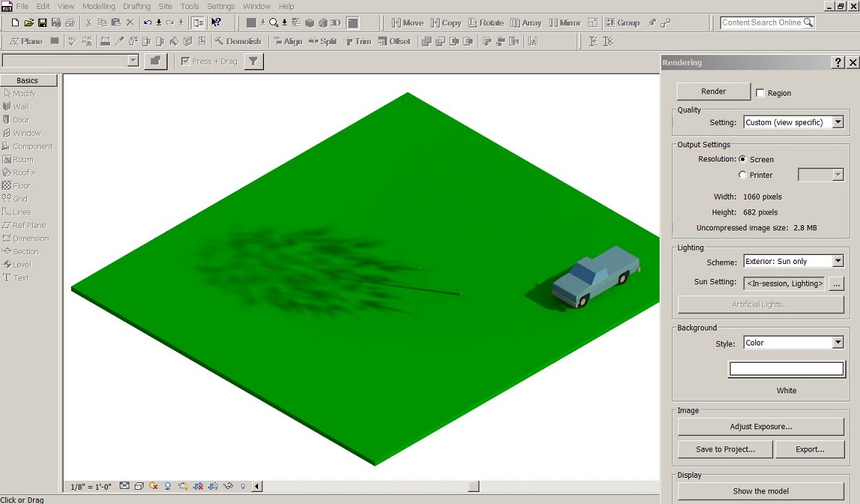
Task: Click the Save file icon
Action: click(42, 23)
